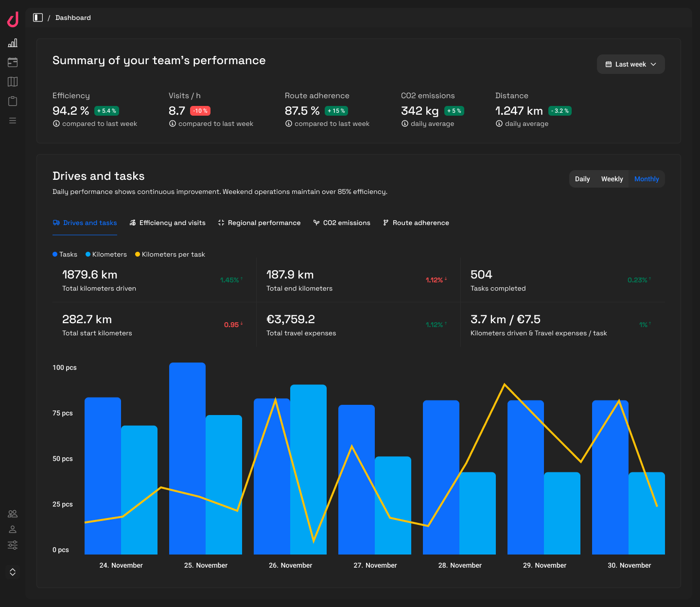This screenshot has width=700, height=607.
Task: Click the info icon under Efficiency
Action: (56, 123)
